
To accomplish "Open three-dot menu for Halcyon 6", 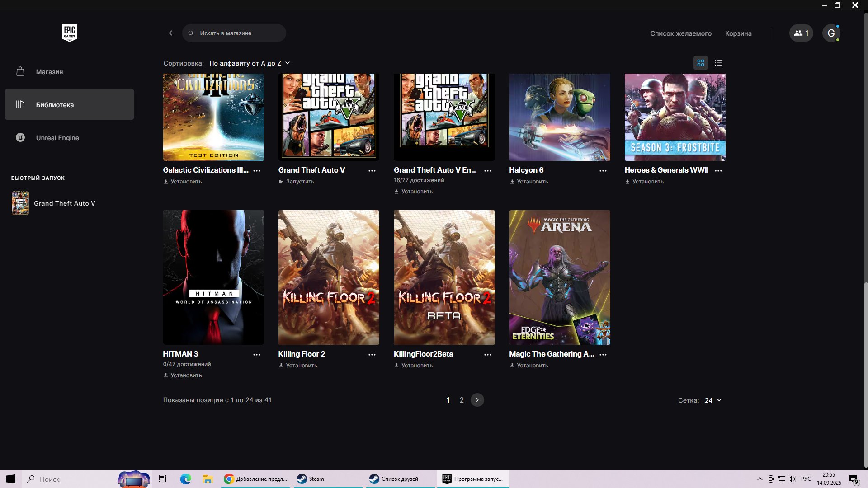I will tap(603, 171).
